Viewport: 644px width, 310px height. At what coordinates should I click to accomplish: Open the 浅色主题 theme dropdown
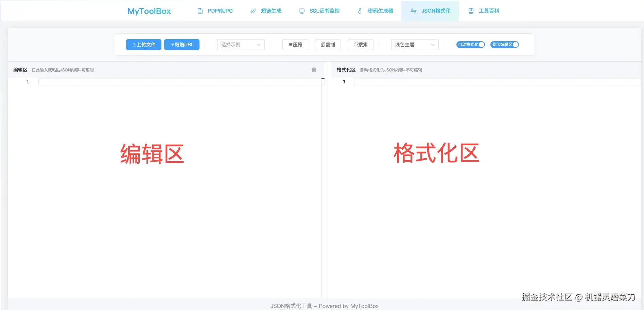415,45
